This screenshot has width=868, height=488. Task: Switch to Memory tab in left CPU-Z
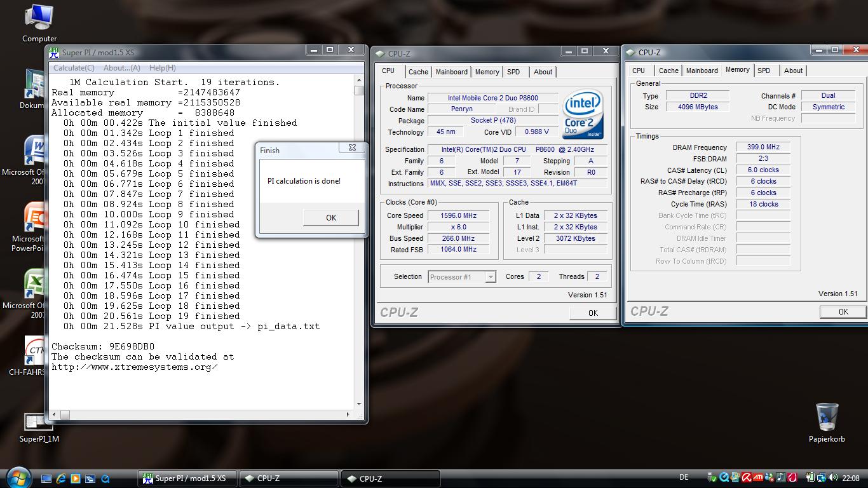click(x=487, y=72)
